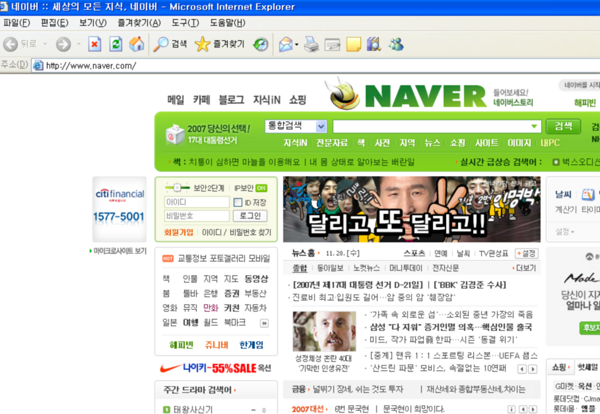The image size is (600, 414).
Task: Open the Forward button history dropdown
Action: 79,44
